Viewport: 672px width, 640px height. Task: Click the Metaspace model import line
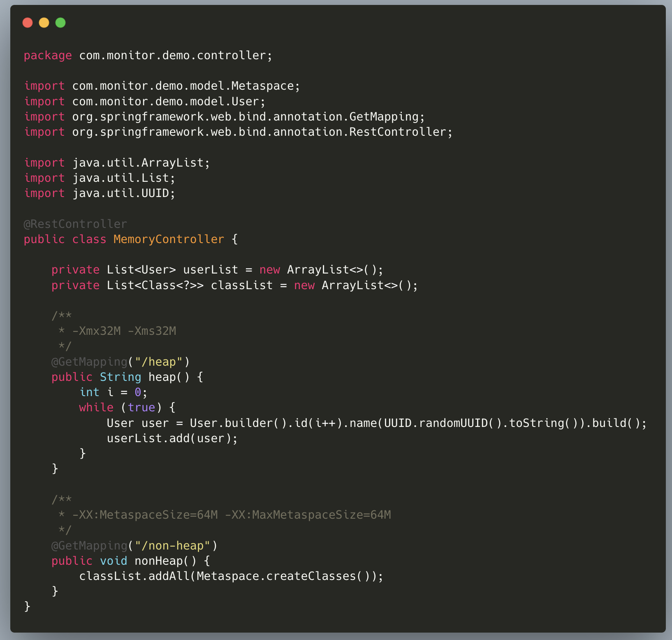[162, 86]
